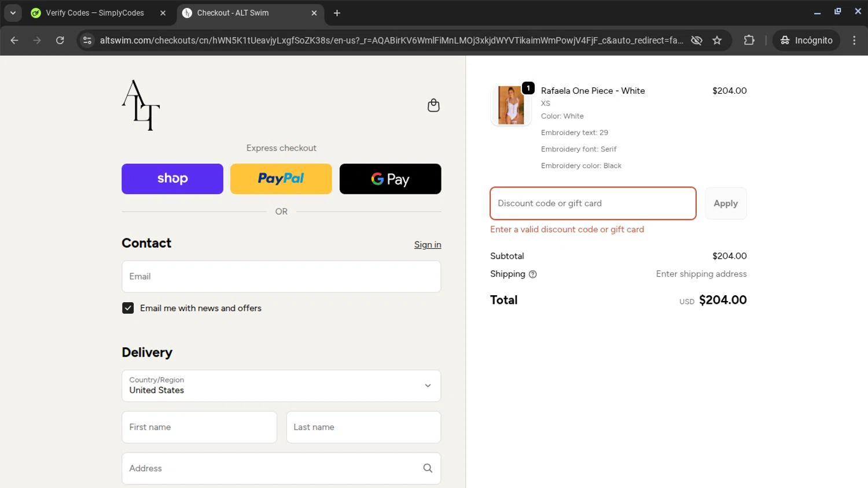
Task: Open Chrome three-dot menu
Action: click(854, 41)
